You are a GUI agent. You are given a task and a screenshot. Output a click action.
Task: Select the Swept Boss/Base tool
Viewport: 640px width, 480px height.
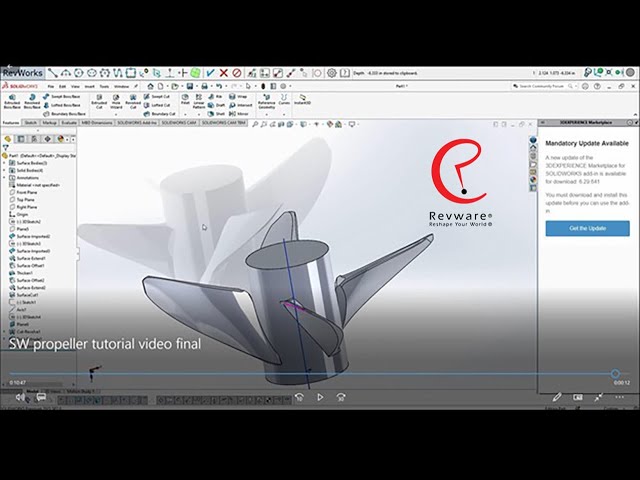point(62,96)
